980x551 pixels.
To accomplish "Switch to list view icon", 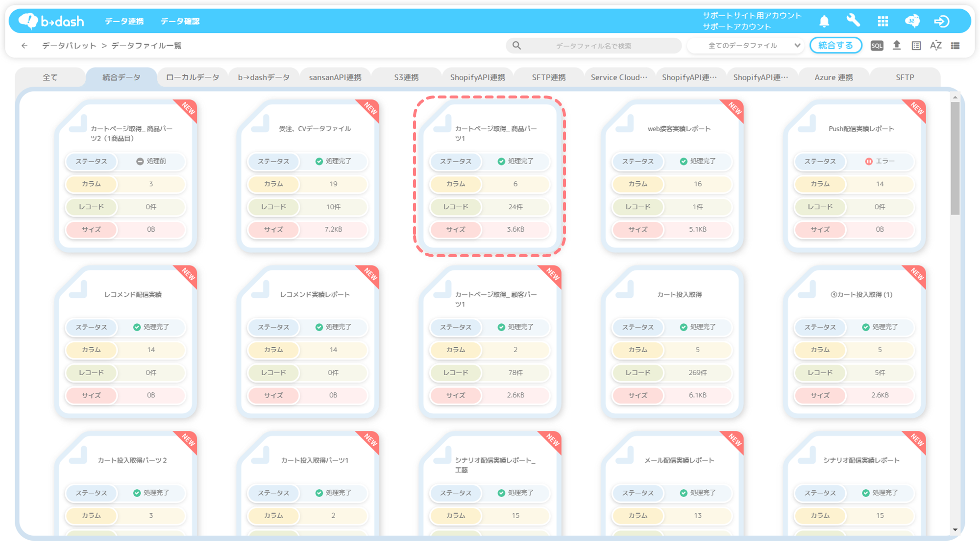I will click(x=955, y=46).
